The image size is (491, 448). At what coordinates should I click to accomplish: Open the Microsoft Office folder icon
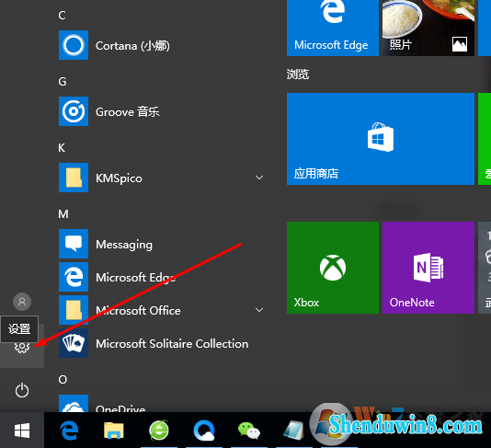point(74,310)
